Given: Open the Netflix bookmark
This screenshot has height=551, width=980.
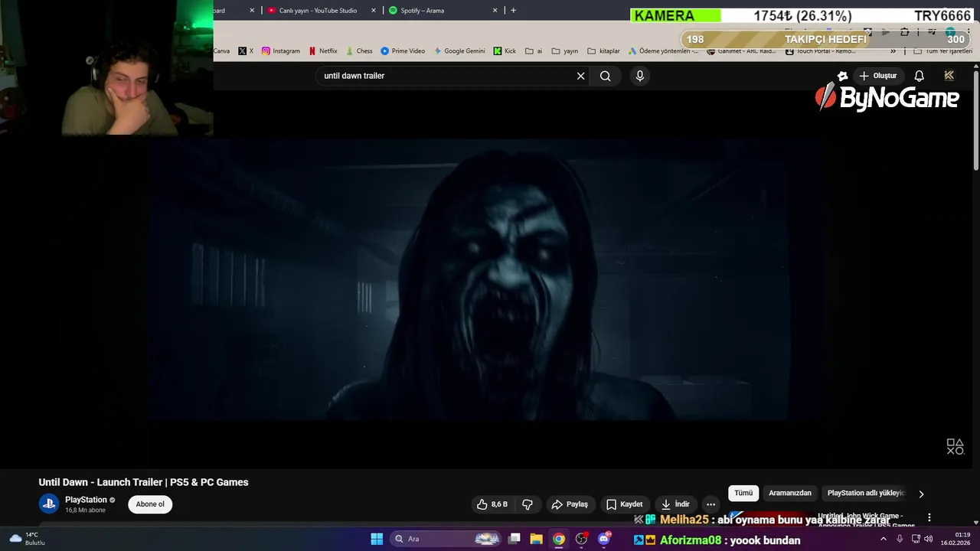Looking at the screenshot, I should click(x=323, y=51).
